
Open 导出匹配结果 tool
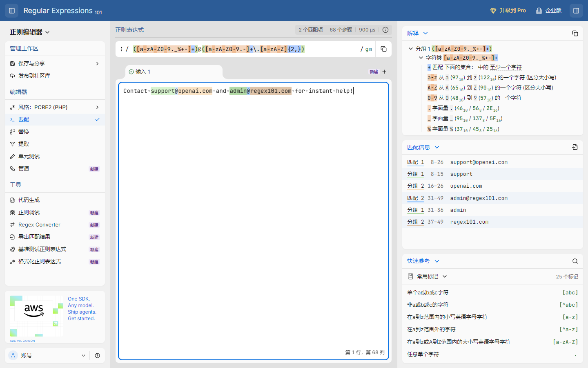(x=55, y=237)
